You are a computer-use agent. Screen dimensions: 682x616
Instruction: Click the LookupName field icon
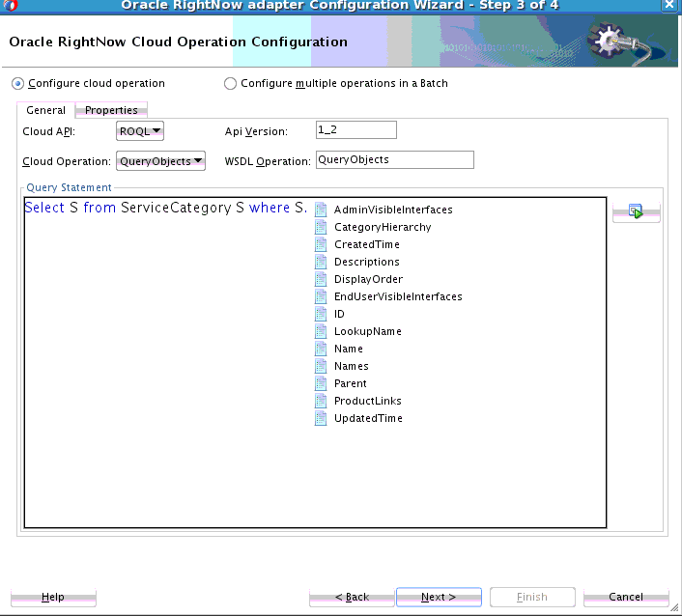[321, 331]
